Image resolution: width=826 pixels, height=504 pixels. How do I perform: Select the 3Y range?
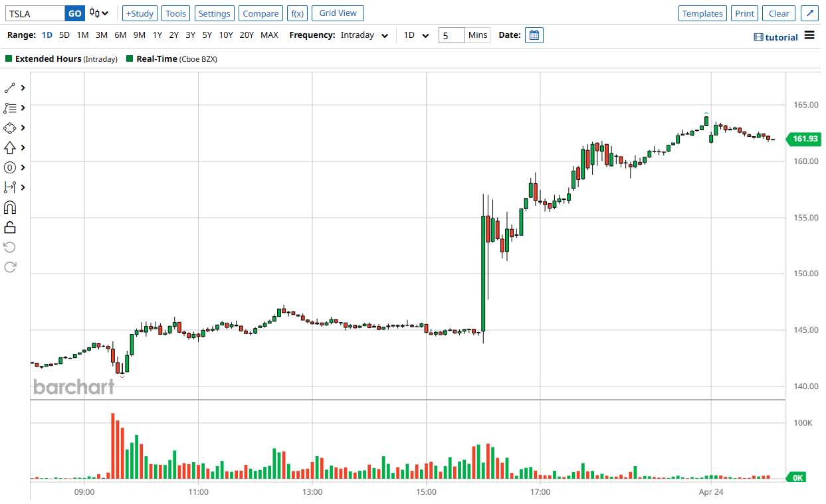[x=190, y=35]
